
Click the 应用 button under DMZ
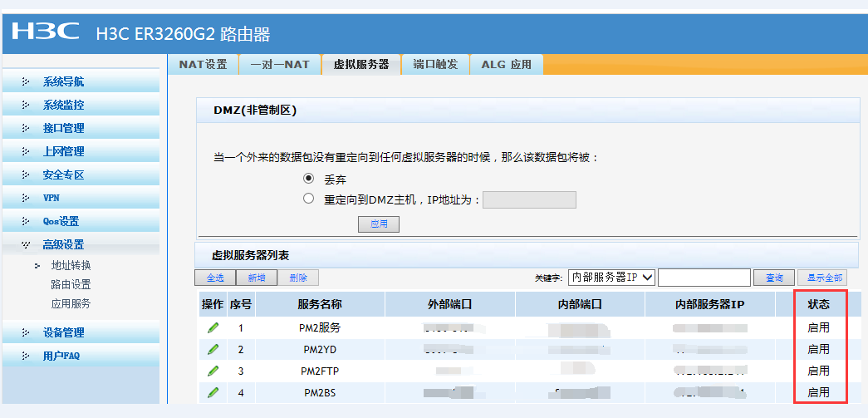(379, 224)
